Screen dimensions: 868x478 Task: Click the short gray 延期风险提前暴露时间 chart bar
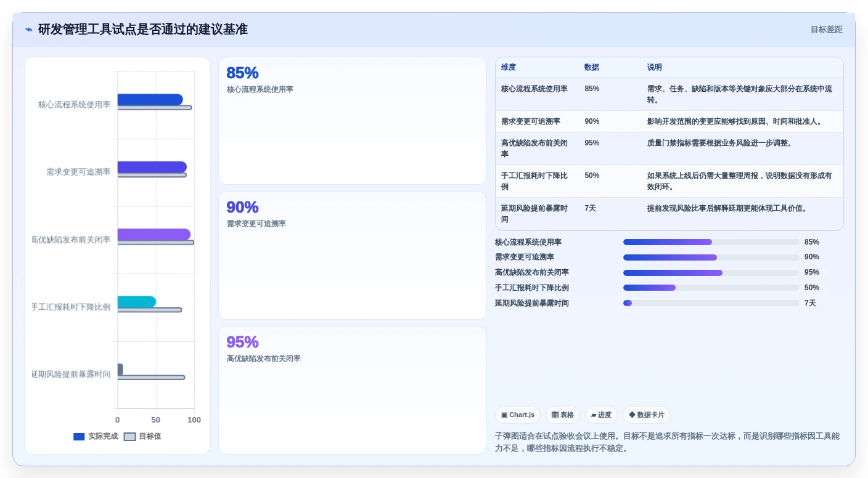[x=120, y=369]
